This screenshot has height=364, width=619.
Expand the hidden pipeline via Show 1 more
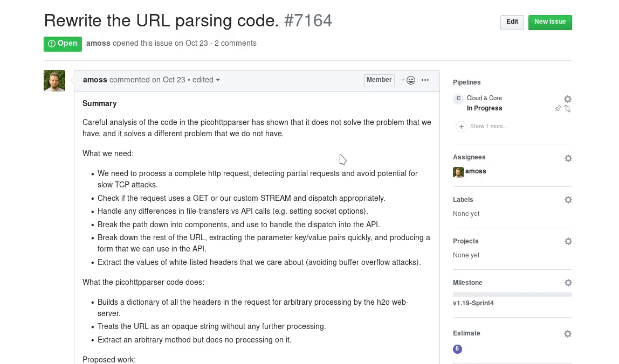pyautogui.click(x=488, y=126)
